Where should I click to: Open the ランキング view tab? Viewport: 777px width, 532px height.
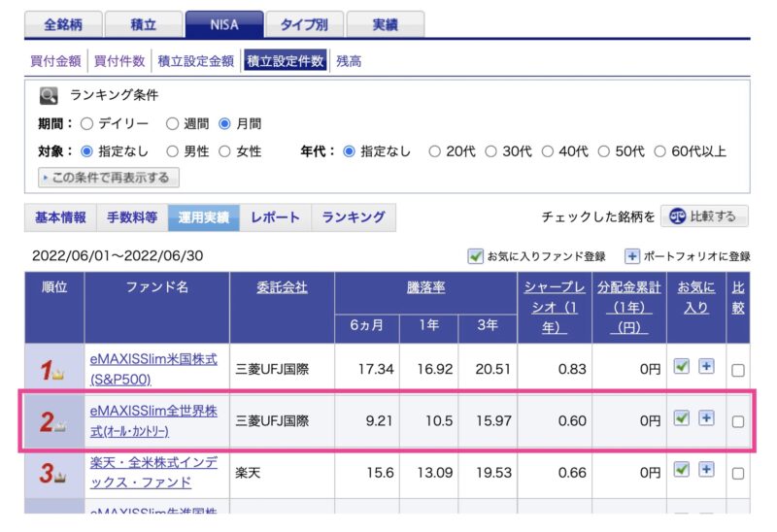coord(354,217)
